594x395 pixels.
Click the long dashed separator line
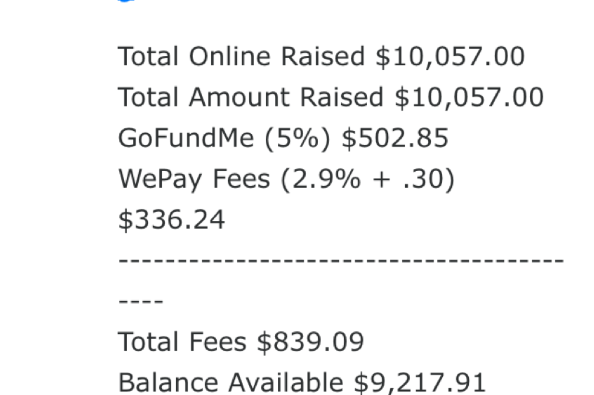click(x=341, y=261)
